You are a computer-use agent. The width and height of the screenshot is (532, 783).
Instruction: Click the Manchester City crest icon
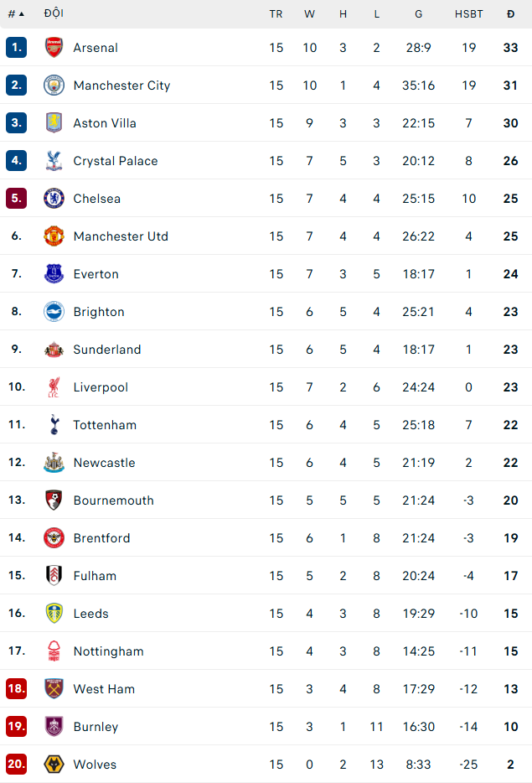point(54,86)
